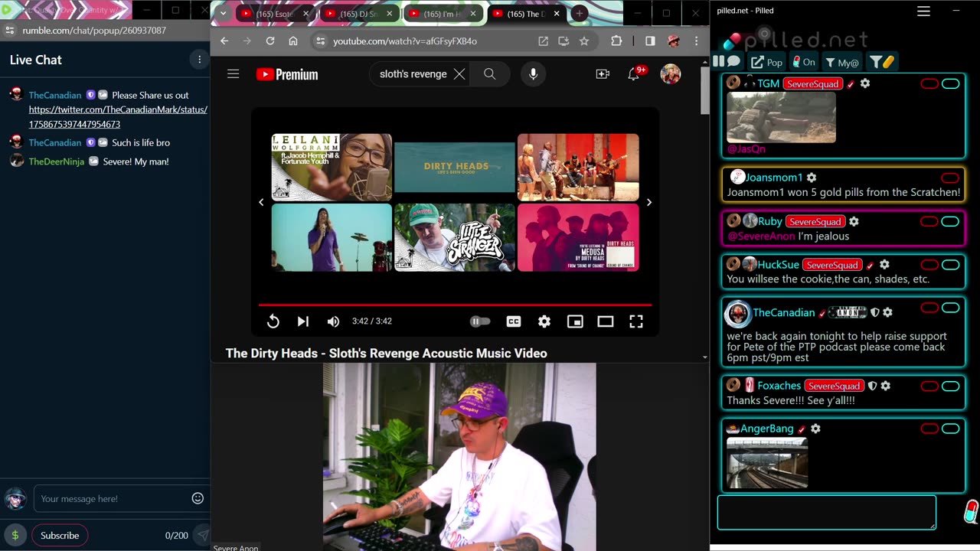Screen dimensions: 980x551
Task: Open emoji picker in Rumble chat
Action: click(198, 499)
